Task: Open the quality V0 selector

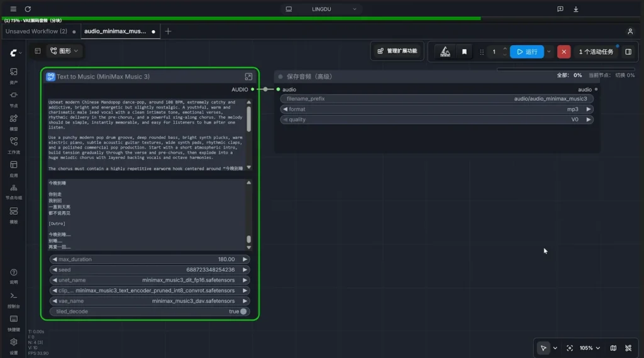Action: [436, 119]
